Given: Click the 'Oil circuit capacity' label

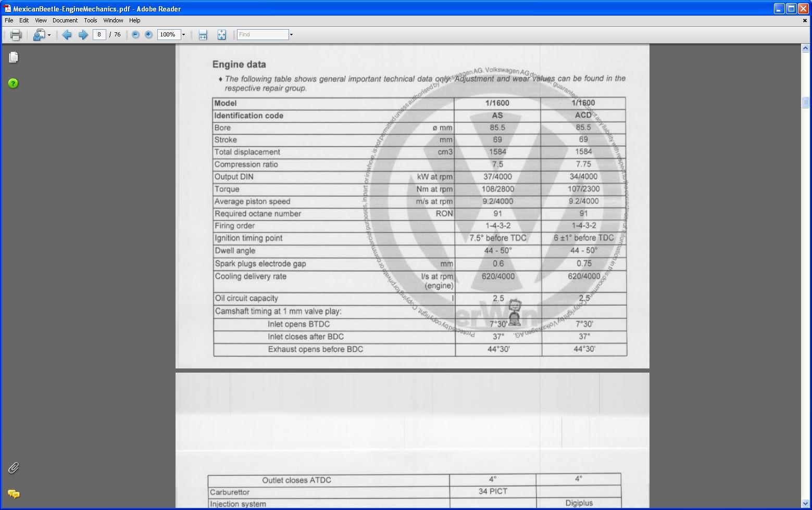Looking at the screenshot, I should 246,298.
